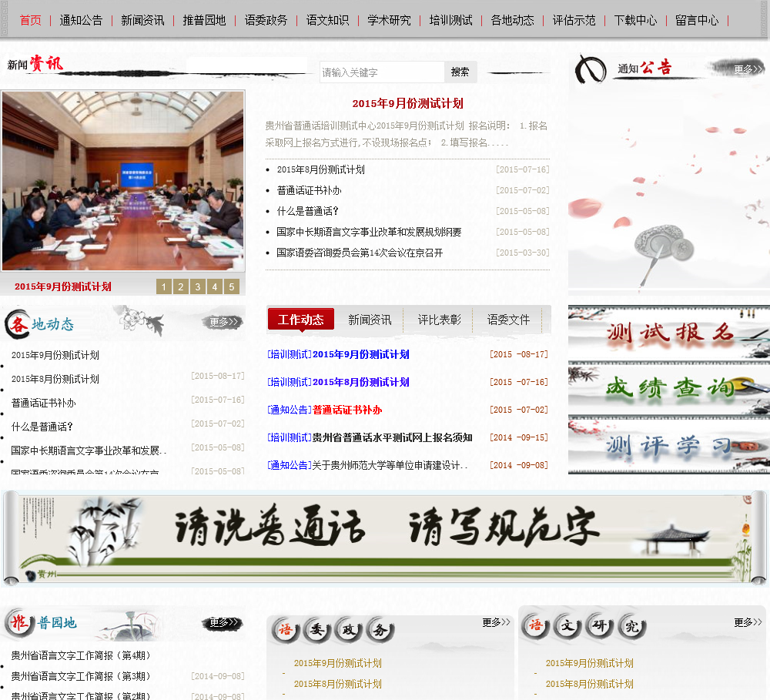Open the 更多 button in 各地动态 section
770x700 pixels.
(x=223, y=322)
